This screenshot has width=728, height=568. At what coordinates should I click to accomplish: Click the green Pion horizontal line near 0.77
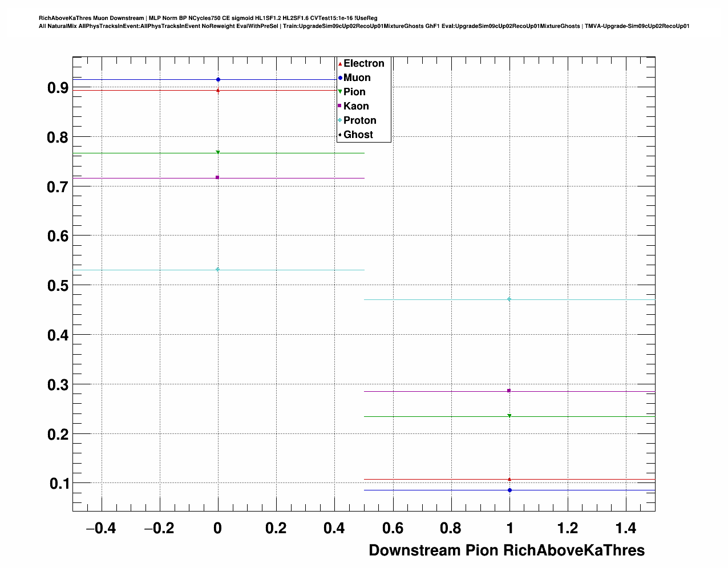coord(143,153)
